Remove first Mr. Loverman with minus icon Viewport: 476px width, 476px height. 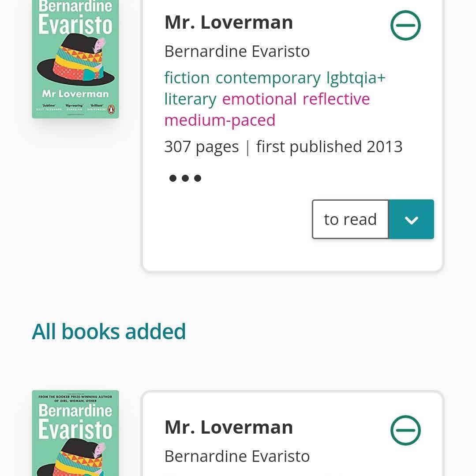[x=405, y=25]
